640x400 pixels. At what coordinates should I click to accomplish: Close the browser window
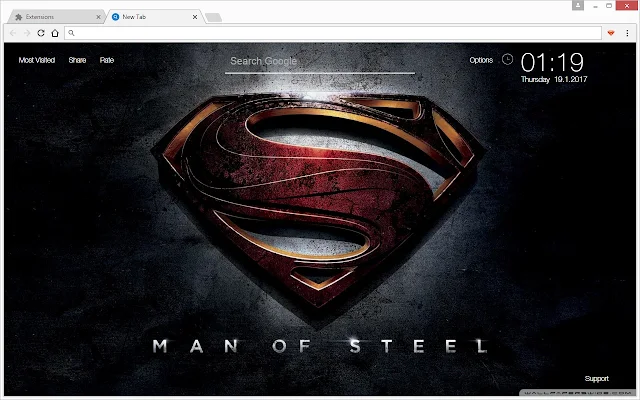pos(627,6)
